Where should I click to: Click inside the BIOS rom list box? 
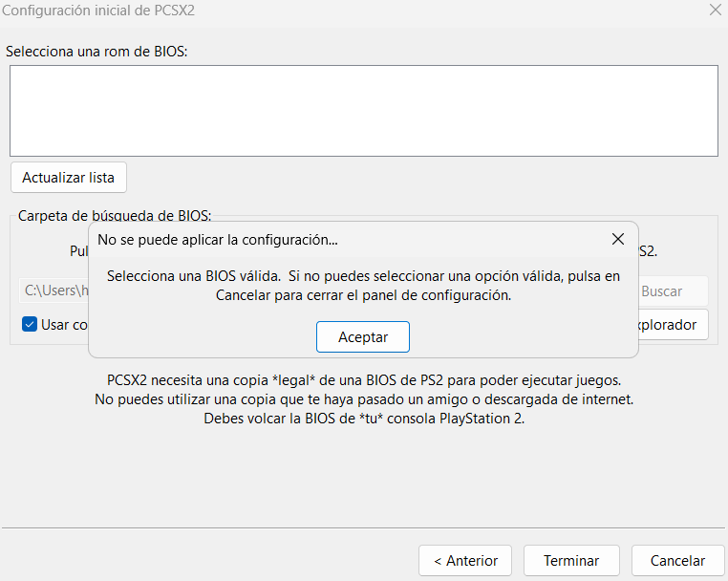coord(364,111)
